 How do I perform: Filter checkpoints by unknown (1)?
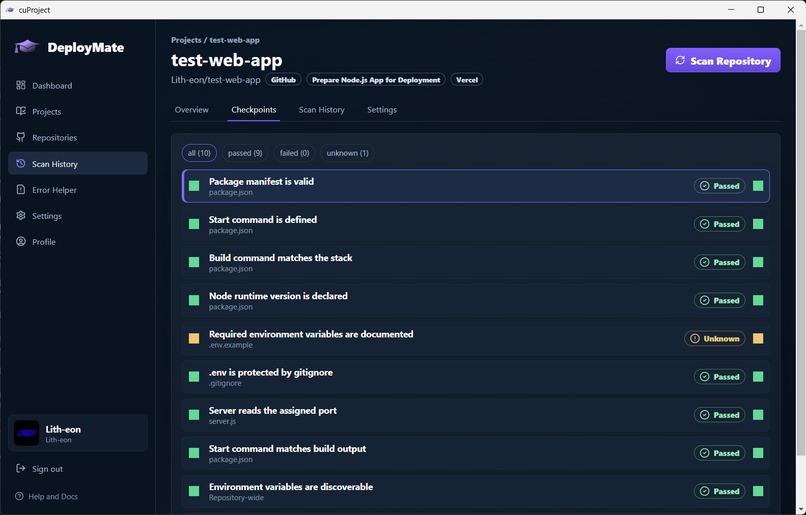coord(347,153)
